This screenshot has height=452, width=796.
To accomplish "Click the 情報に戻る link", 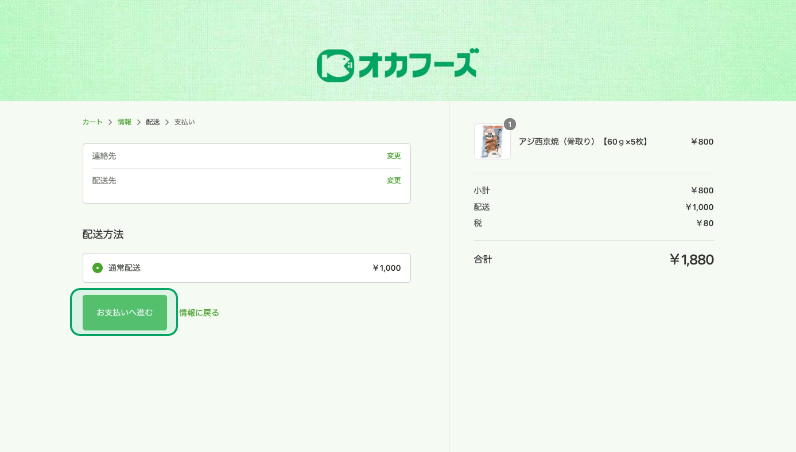I will 199,313.
